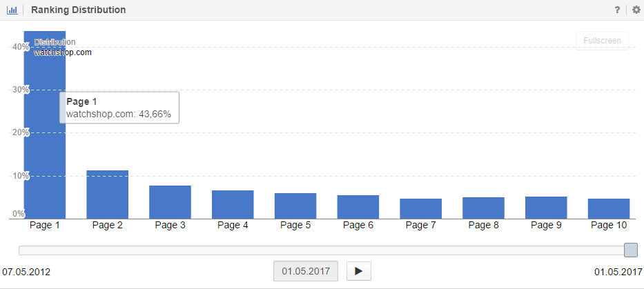Click the 10% y-axis label
The height and width of the screenshot is (289, 644).
21,176
